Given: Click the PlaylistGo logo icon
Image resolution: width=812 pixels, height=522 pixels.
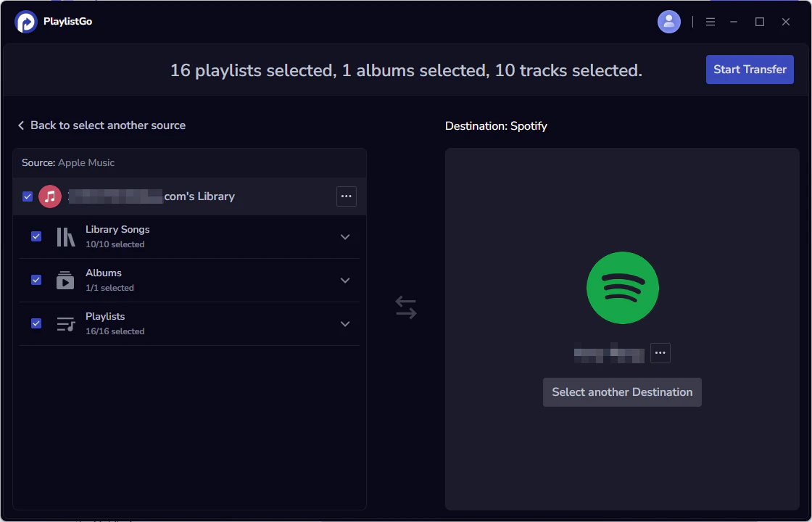Looking at the screenshot, I should point(26,22).
